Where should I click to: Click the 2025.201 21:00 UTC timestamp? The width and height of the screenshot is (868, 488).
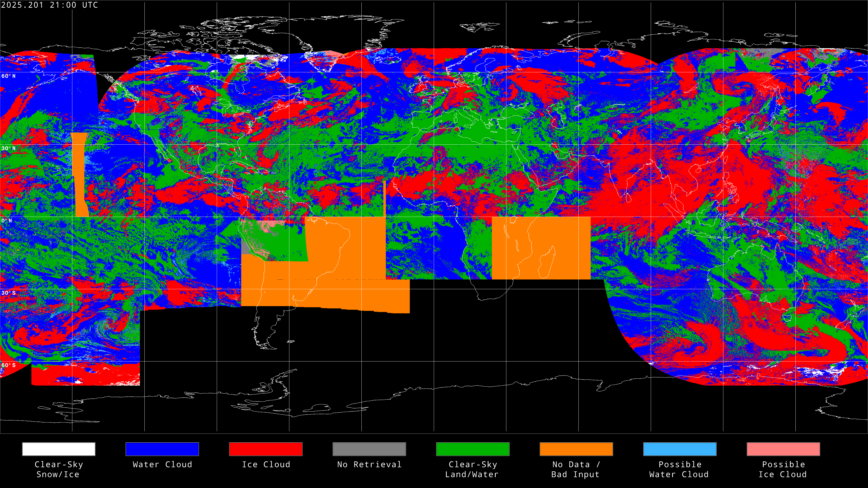[x=49, y=5]
